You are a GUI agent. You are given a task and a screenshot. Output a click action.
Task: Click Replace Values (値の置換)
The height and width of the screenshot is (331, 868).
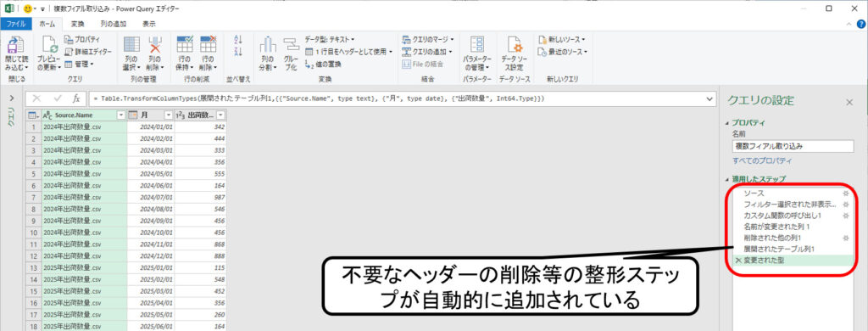[x=323, y=64]
